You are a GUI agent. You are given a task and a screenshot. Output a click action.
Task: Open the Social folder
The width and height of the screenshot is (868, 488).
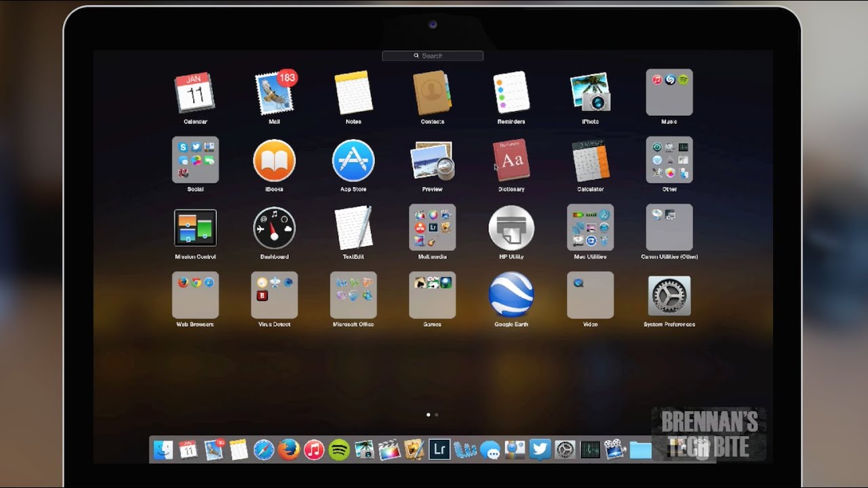[x=195, y=160]
